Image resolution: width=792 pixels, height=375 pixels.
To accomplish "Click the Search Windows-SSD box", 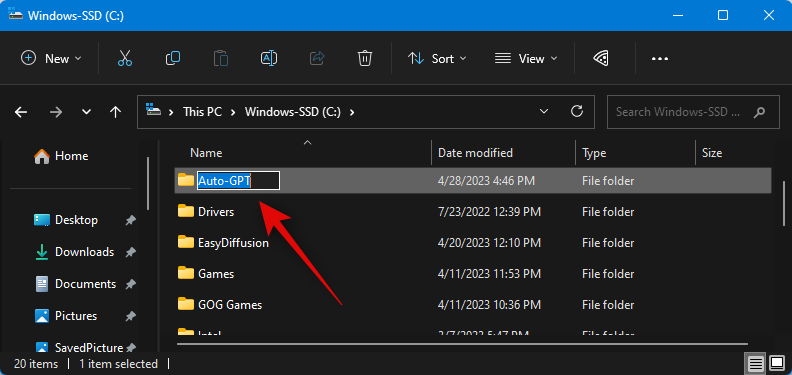I will coord(694,112).
